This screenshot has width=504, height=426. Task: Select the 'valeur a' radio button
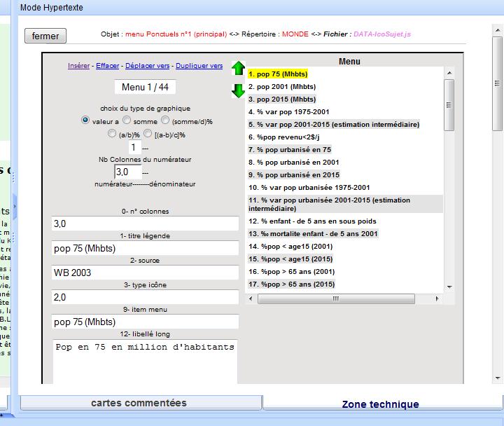click(x=85, y=121)
